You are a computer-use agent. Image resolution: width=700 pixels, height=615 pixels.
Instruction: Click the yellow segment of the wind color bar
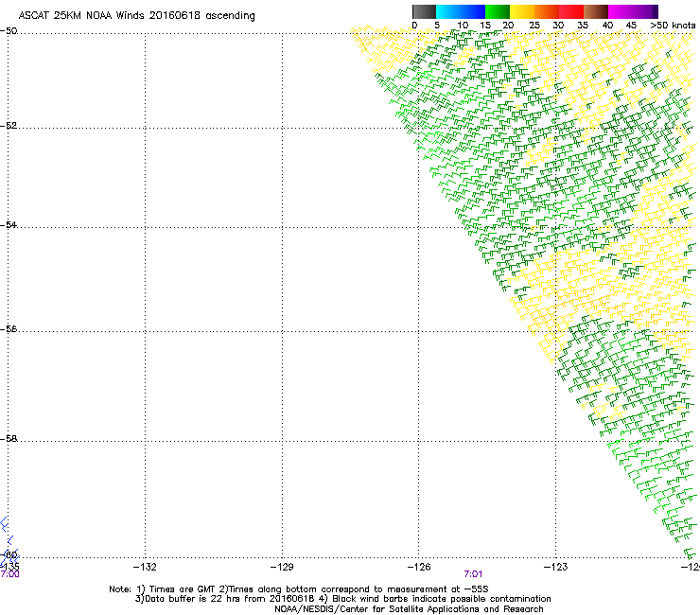pos(522,11)
